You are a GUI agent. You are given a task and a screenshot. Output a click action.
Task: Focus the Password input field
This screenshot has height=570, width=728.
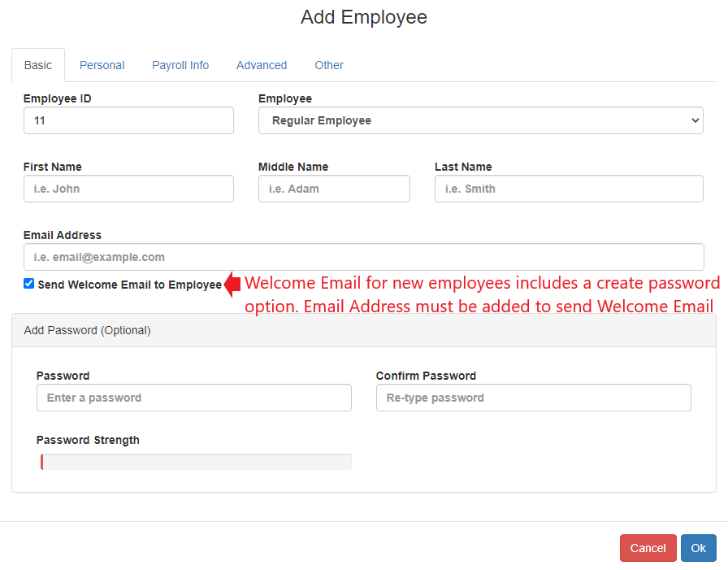(x=193, y=398)
